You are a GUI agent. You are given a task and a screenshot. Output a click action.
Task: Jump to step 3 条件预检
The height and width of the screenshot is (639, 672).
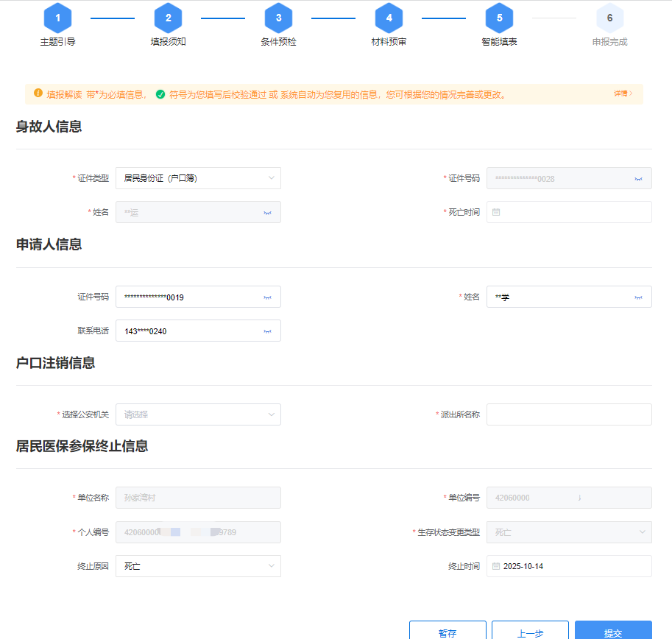click(x=279, y=18)
